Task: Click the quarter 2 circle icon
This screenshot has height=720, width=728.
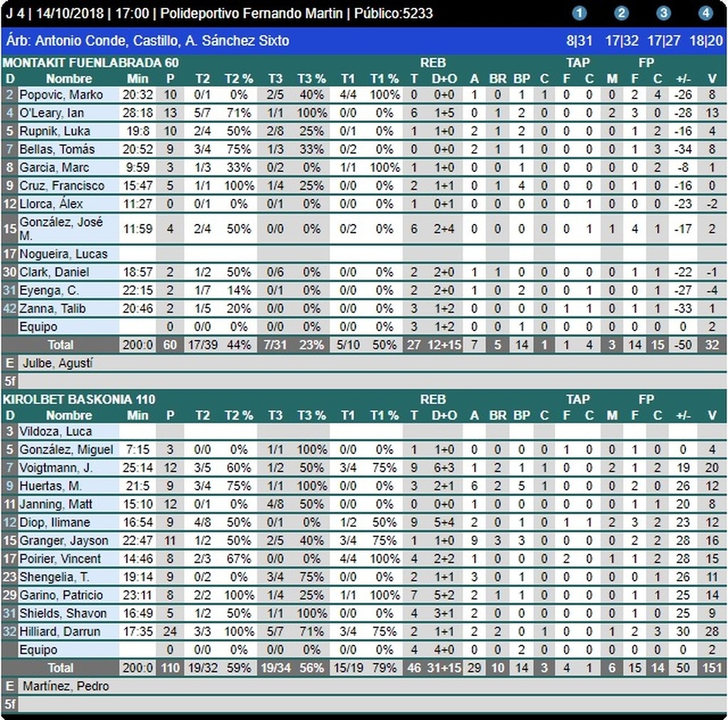Action: (621, 13)
